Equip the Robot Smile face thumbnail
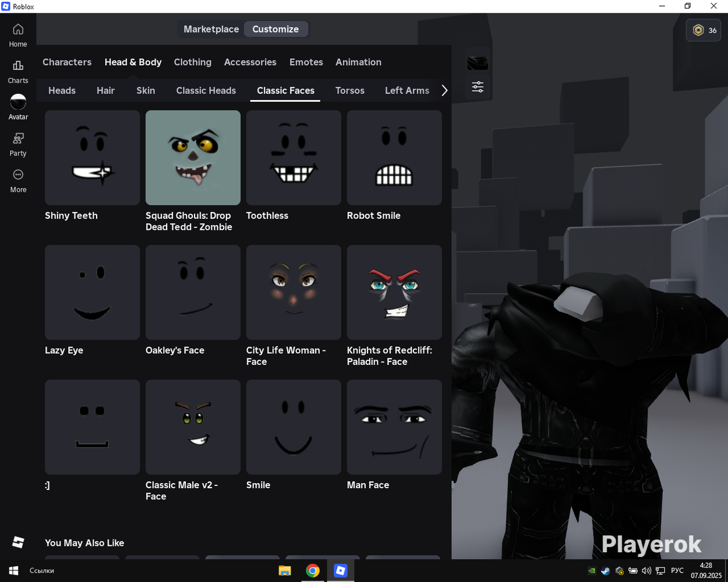 coord(394,158)
